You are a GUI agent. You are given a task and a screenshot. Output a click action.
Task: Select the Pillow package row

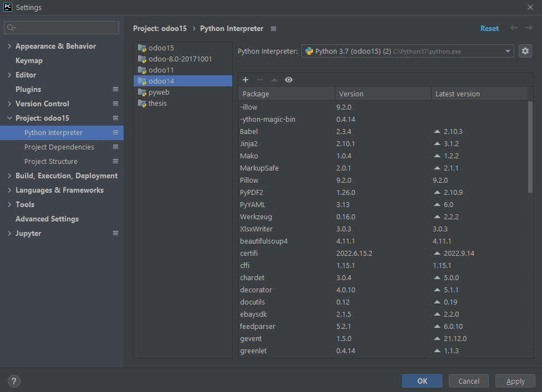coord(383,180)
